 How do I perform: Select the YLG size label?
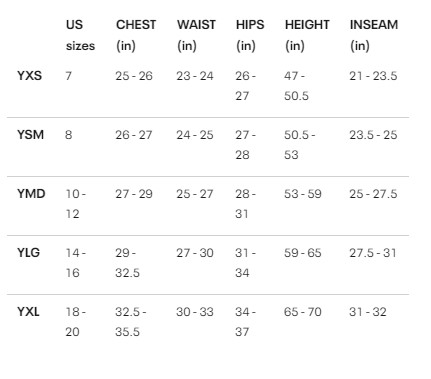coord(28,253)
